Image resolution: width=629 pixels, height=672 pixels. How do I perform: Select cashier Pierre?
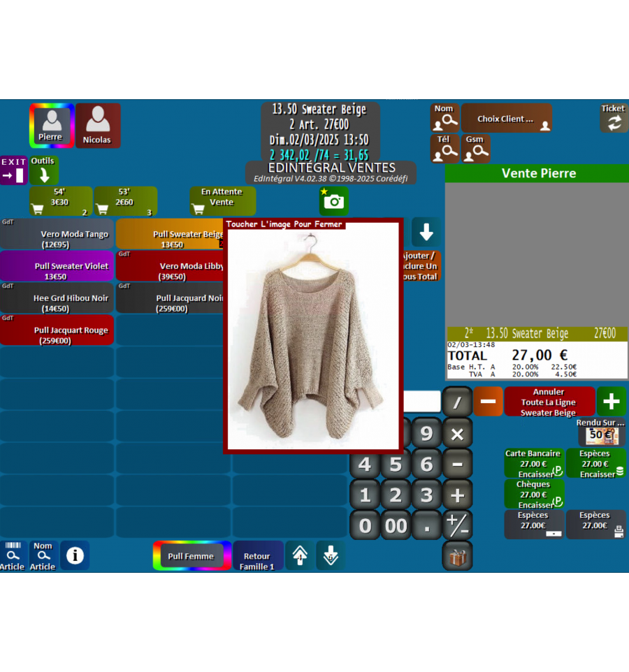point(51,126)
